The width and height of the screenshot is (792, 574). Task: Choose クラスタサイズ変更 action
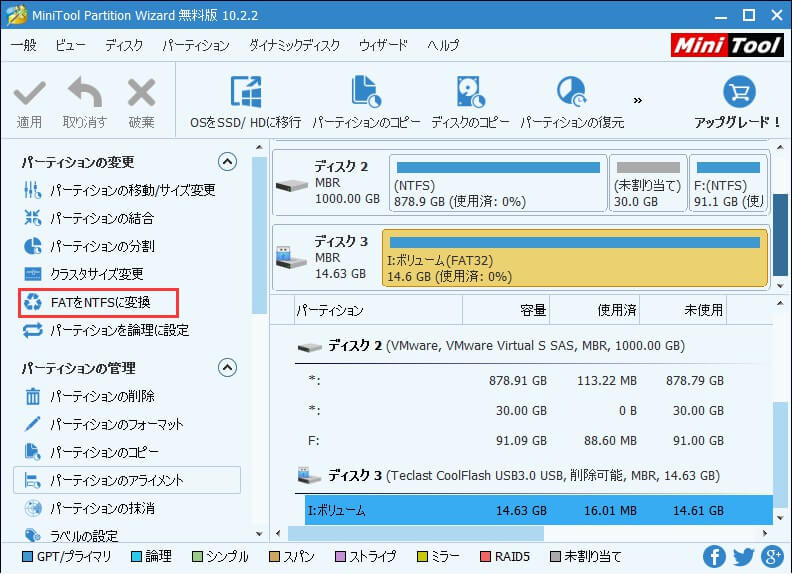coord(84,274)
